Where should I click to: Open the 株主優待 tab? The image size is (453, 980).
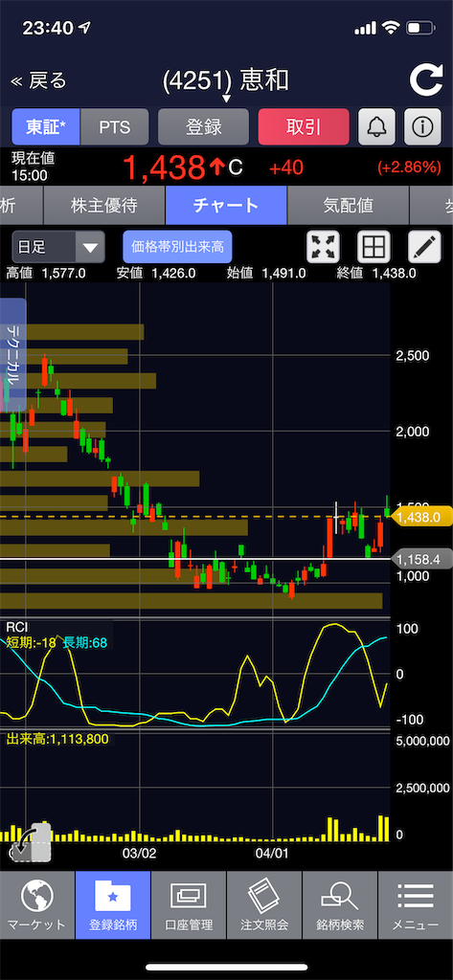[103, 205]
